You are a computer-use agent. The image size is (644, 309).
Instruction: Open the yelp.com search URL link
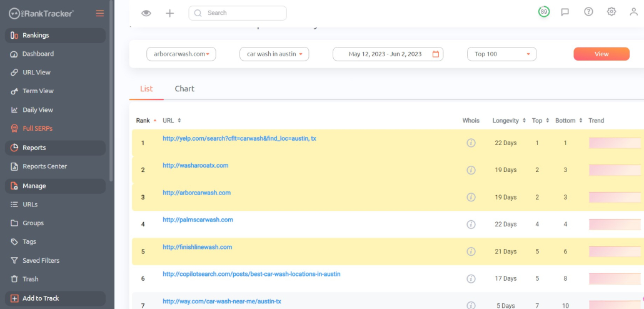pos(239,139)
